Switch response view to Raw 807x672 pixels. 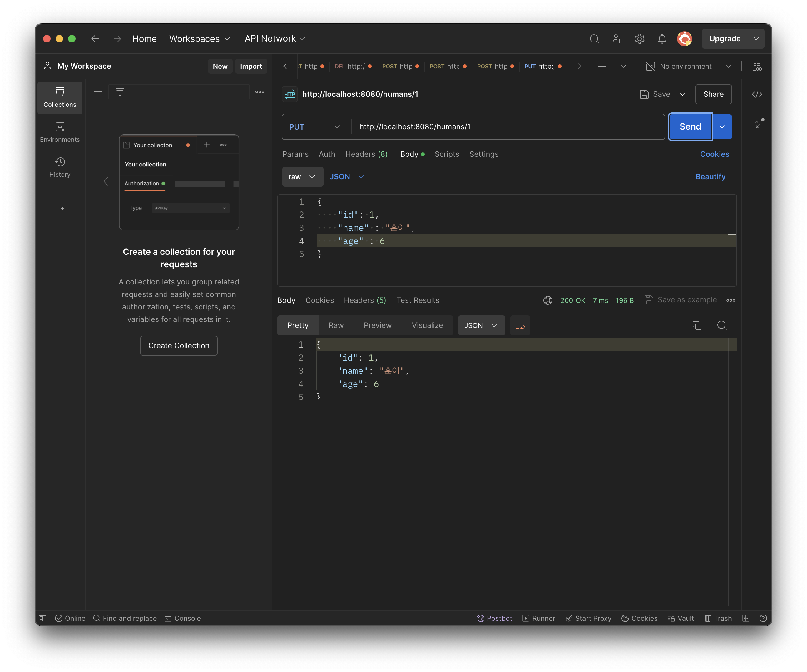click(x=336, y=325)
